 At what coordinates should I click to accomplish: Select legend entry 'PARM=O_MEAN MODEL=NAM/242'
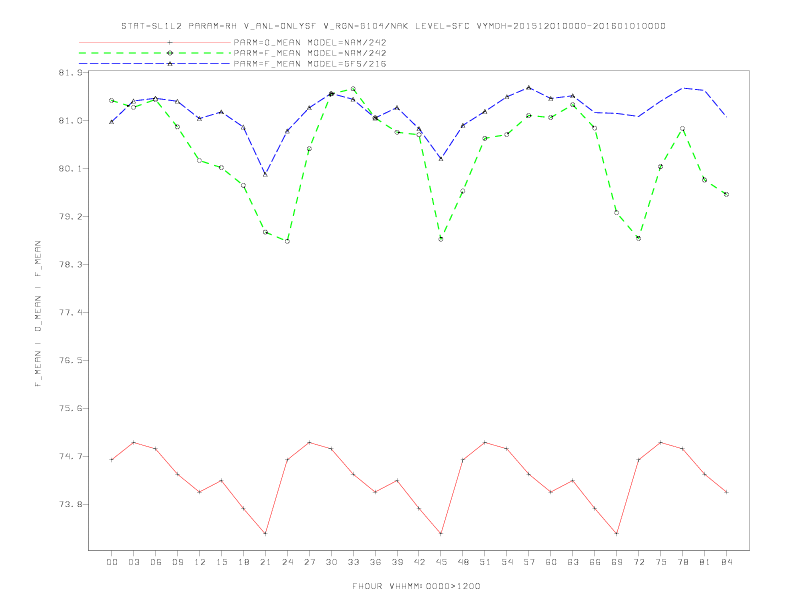[x=310, y=42]
